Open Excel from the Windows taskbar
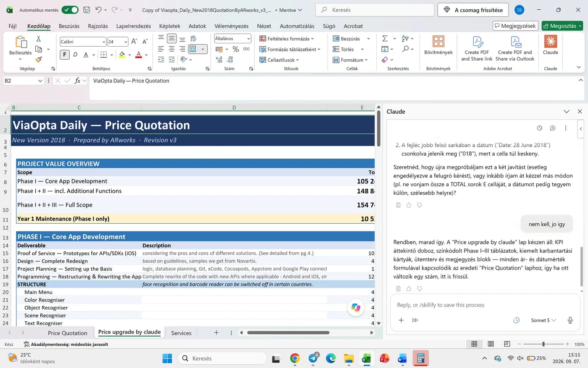 (x=366, y=358)
